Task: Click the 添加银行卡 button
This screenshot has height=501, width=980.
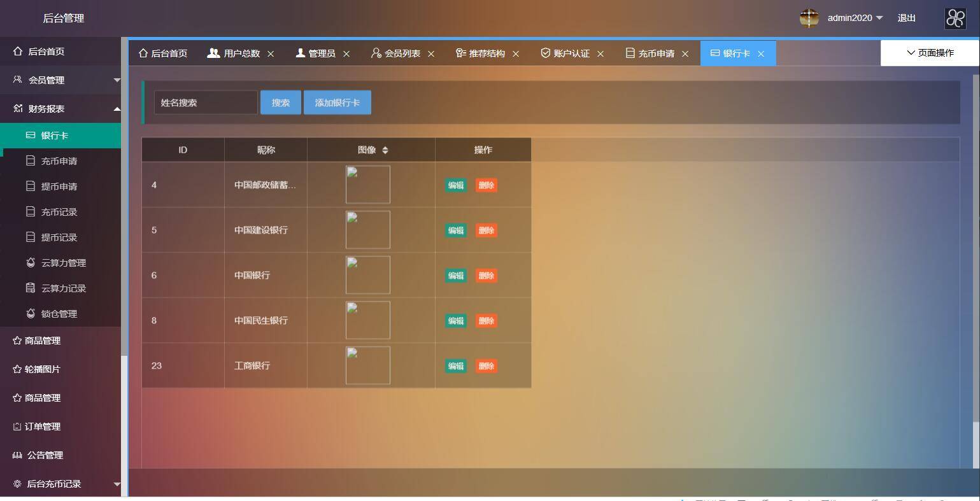Action: (337, 102)
